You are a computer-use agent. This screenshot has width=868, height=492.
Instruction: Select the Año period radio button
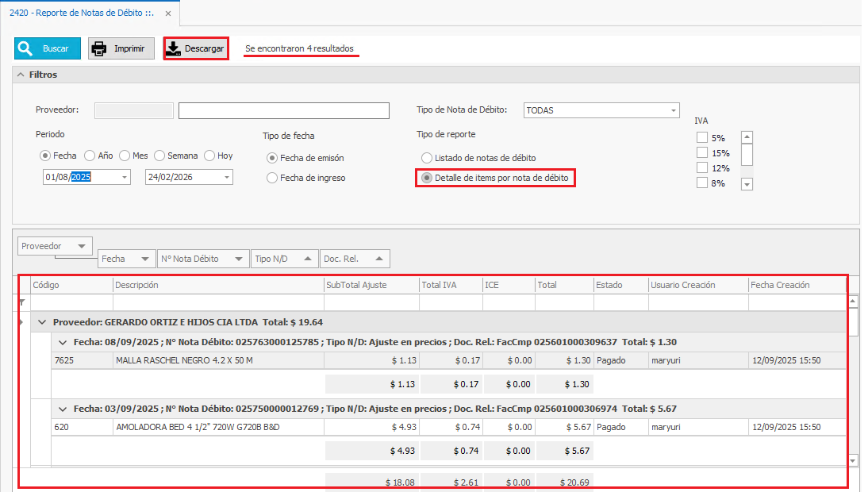point(90,156)
